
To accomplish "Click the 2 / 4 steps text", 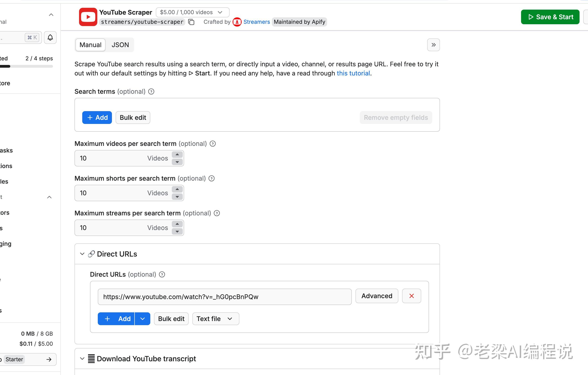I will click(39, 59).
